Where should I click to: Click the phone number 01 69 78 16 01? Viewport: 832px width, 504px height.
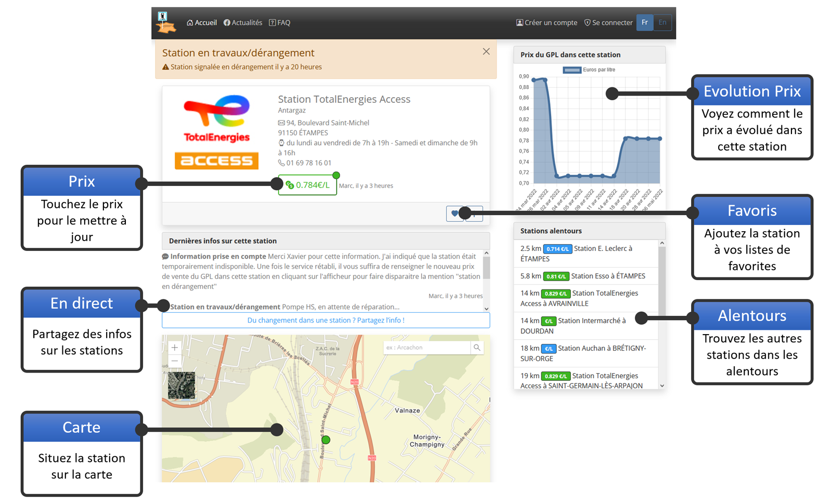(308, 163)
